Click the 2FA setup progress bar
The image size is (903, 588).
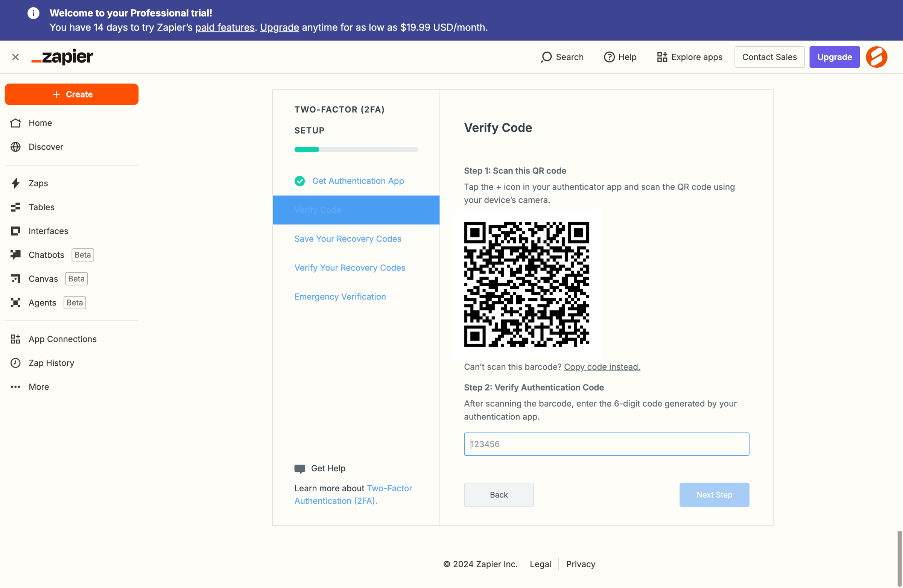tap(356, 149)
